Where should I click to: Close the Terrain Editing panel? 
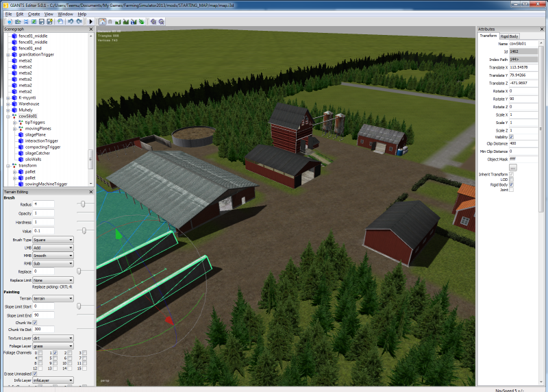(91, 192)
